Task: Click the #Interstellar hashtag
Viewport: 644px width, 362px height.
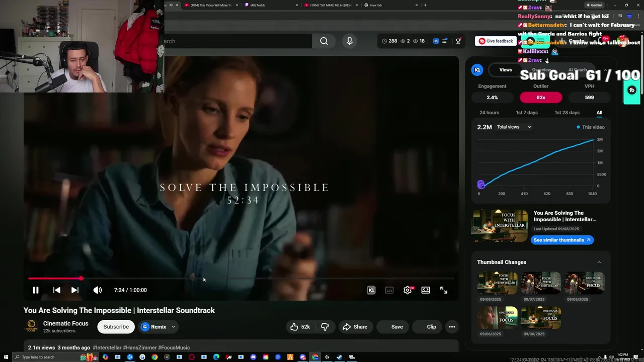Action: click(107, 348)
